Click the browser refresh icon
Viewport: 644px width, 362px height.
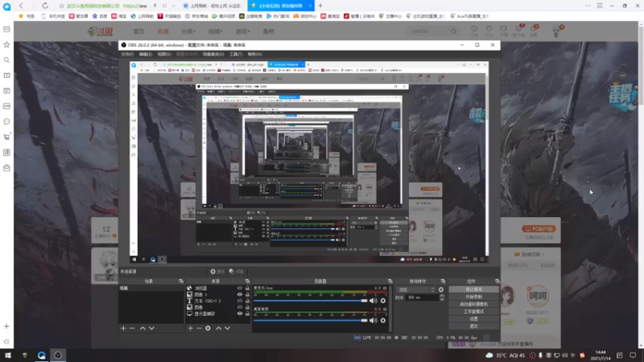pyautogui.click(x=45, y=6)
